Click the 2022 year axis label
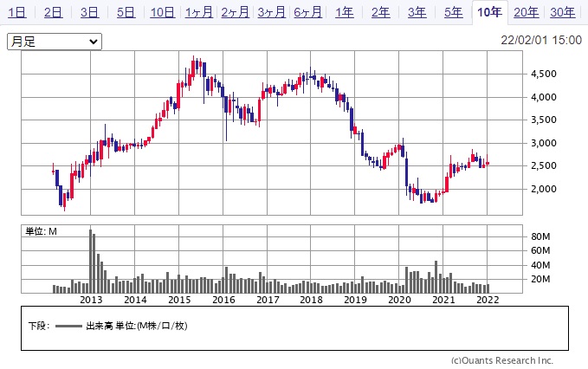 [x=488, y=300]
